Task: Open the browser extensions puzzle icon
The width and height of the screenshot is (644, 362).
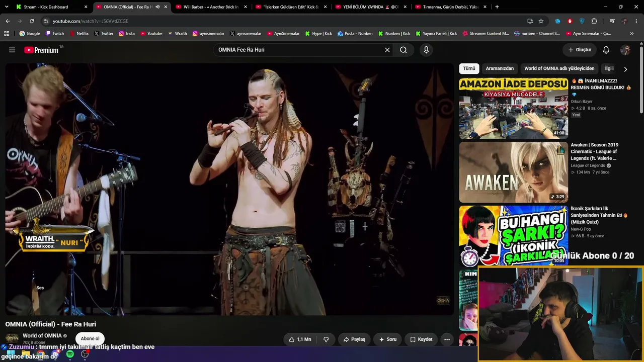Action: click(594, 21)
